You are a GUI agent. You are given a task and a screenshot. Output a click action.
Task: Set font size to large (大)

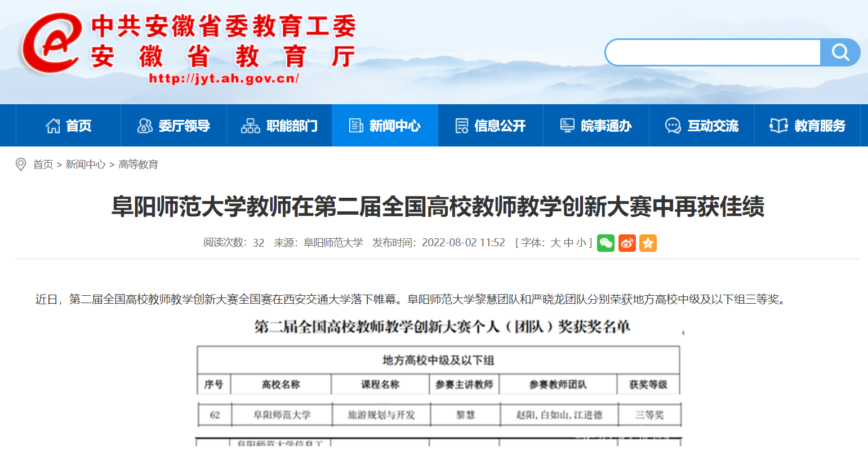pos(555,243)
